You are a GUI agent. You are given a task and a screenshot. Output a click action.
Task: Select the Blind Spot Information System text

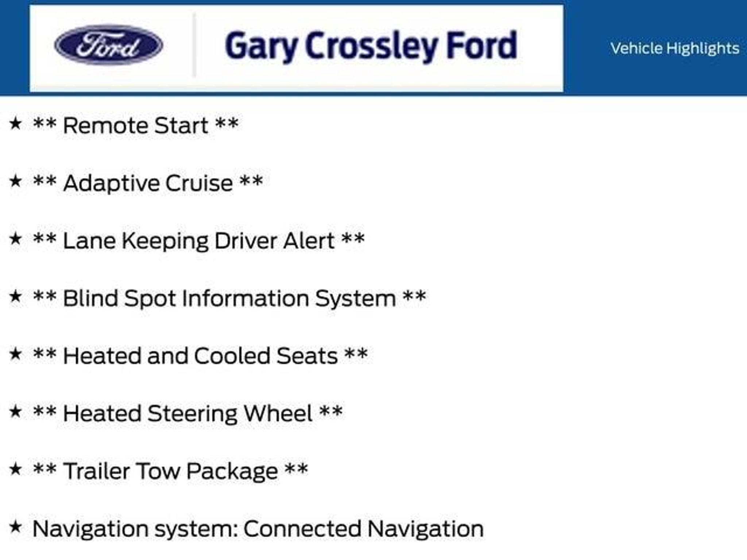tap(229, 299)
